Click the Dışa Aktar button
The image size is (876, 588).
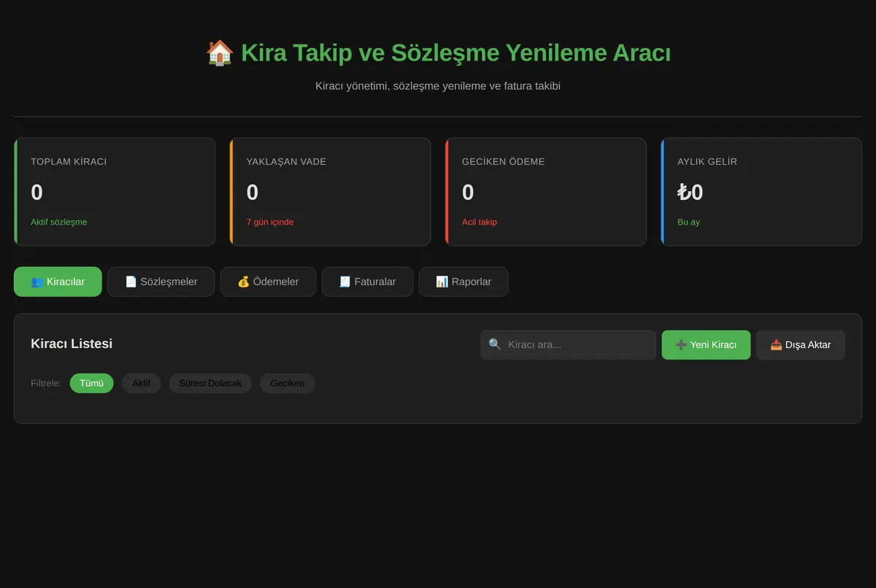[x=801, y=345]
